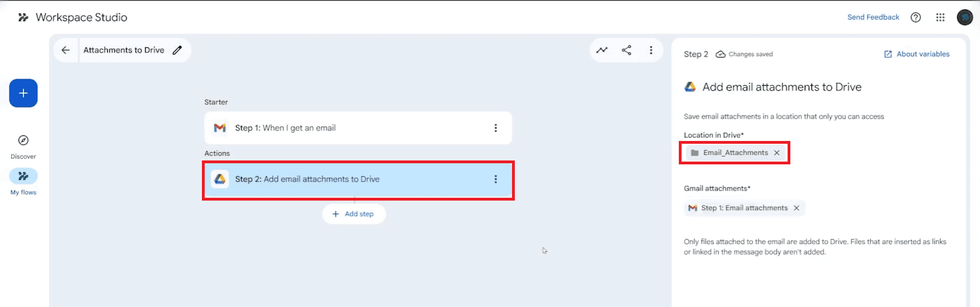Click Send Feedback link
Viewport: 980px width, 307px height.
click(873, 17)
